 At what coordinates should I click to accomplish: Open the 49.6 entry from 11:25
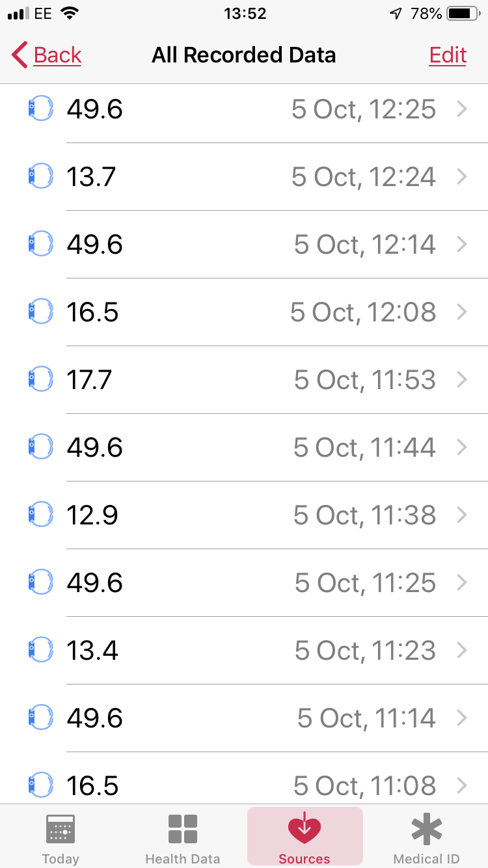coord(95,582)
